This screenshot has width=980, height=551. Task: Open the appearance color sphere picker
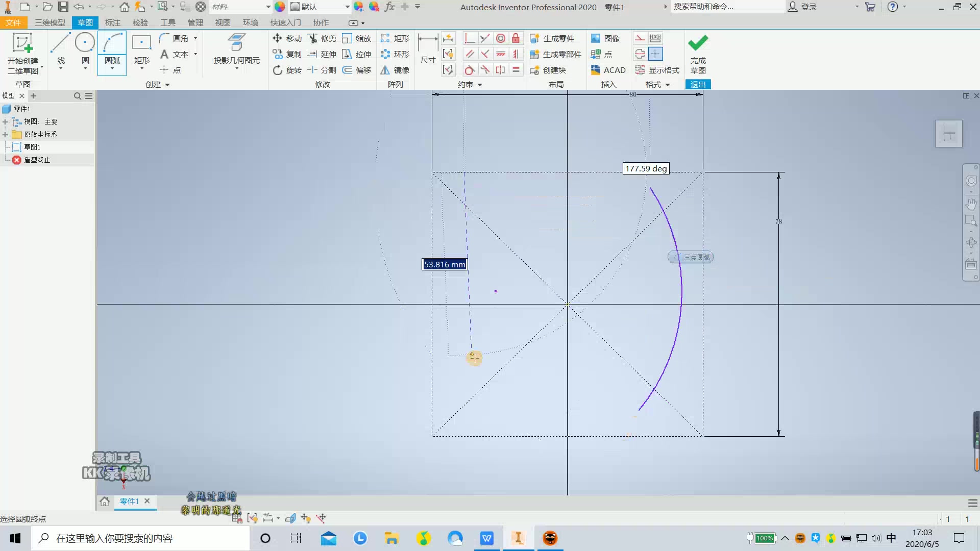tap(280, 7)
